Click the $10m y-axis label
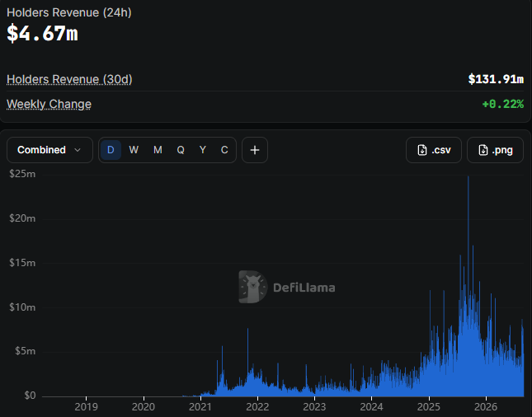The height and width of the screenshot is (417, 532). coord(22,307)
